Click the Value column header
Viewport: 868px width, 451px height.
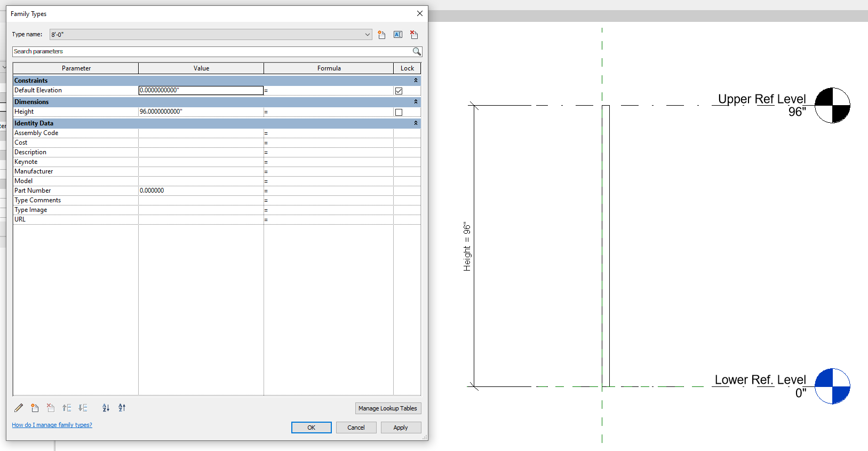[x=201, y=68]
